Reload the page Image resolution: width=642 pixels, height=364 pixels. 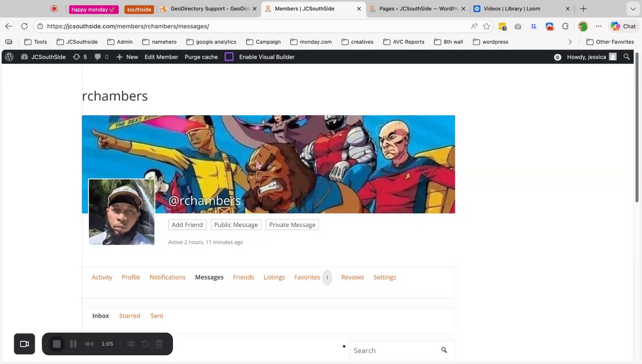pyautogui.click(x=24, y=26)
